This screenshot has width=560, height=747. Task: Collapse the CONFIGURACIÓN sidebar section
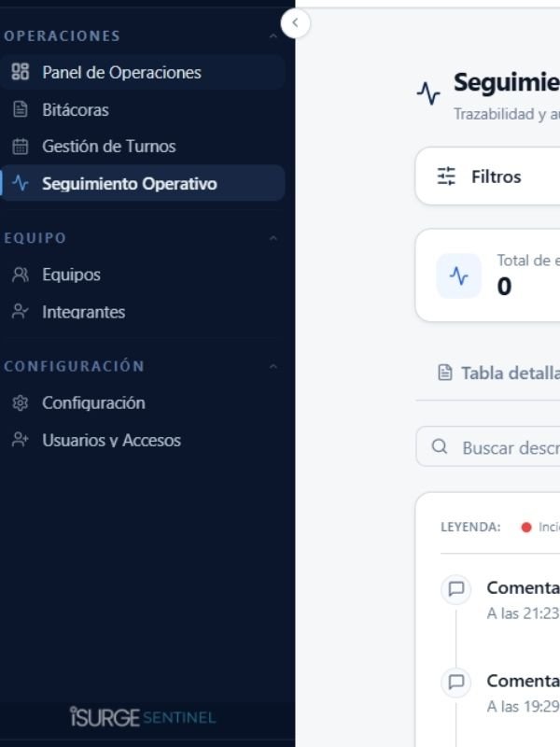273,366
